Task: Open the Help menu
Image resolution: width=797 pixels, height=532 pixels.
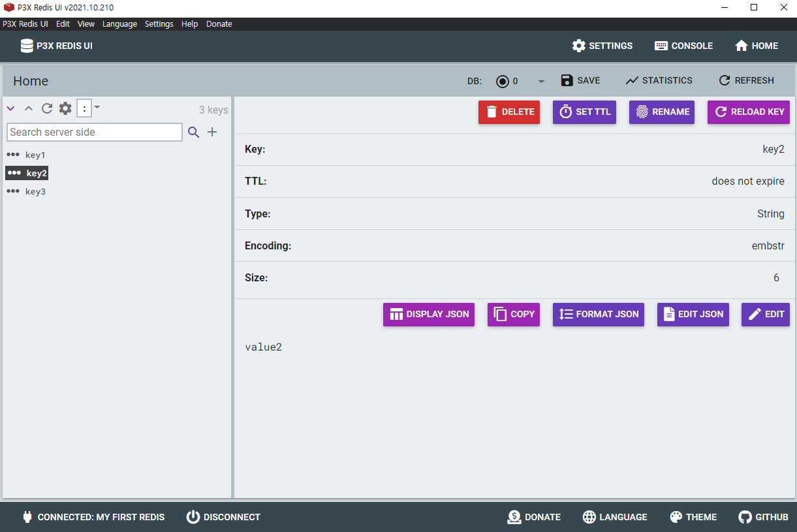Action: click(x=190, y=24)
